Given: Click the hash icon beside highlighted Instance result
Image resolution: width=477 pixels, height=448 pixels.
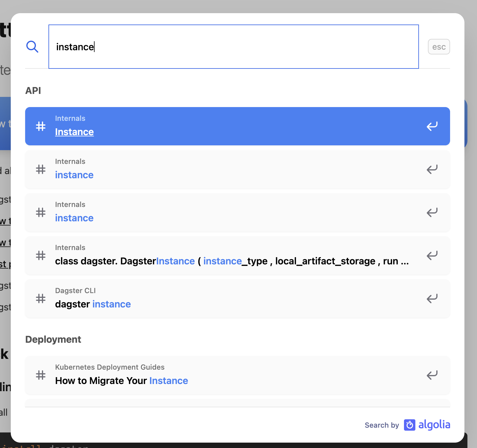Looking at the screenshot, I should pos(40,126).
